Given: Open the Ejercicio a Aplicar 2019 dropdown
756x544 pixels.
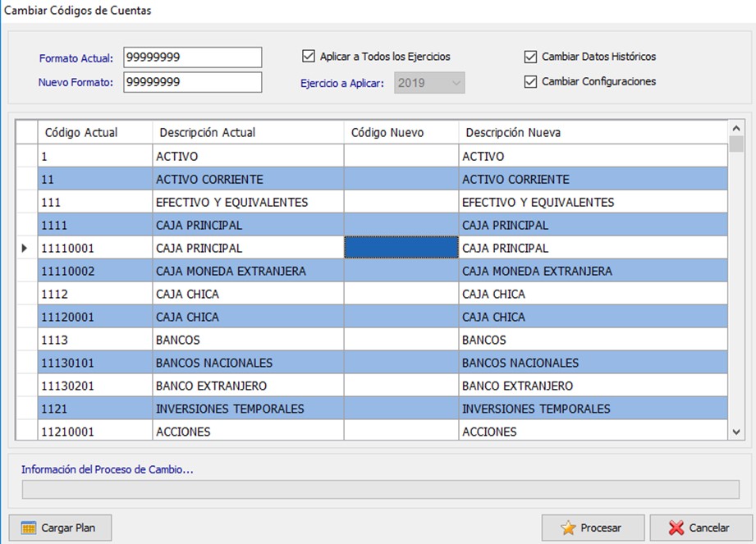Looking at the screenshot, I should point(429,83).
